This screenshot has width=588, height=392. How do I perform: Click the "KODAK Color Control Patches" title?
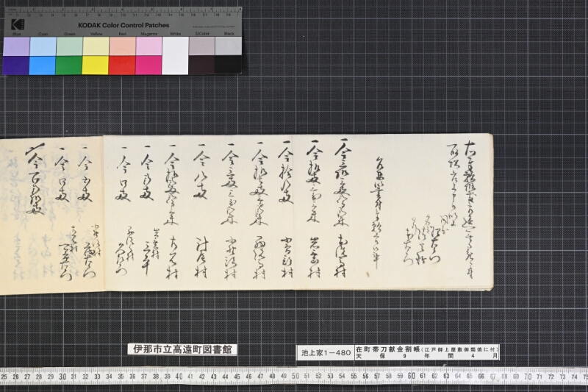(123, 25)
